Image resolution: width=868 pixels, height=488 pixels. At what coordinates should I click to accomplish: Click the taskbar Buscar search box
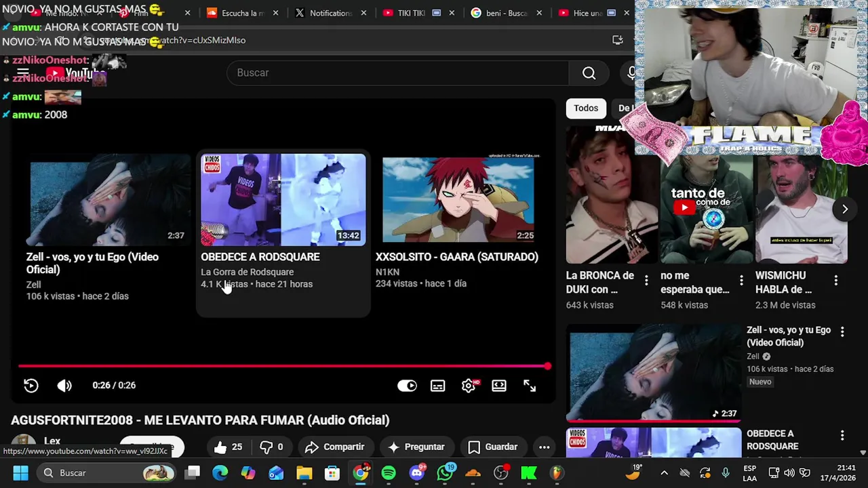[106, 472]
